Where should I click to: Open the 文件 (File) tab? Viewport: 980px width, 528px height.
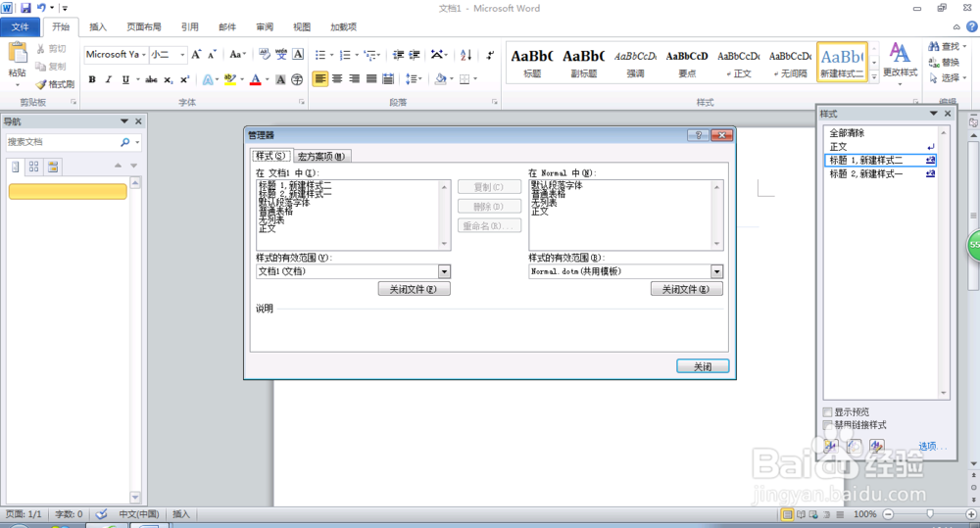tap(20, 26)
